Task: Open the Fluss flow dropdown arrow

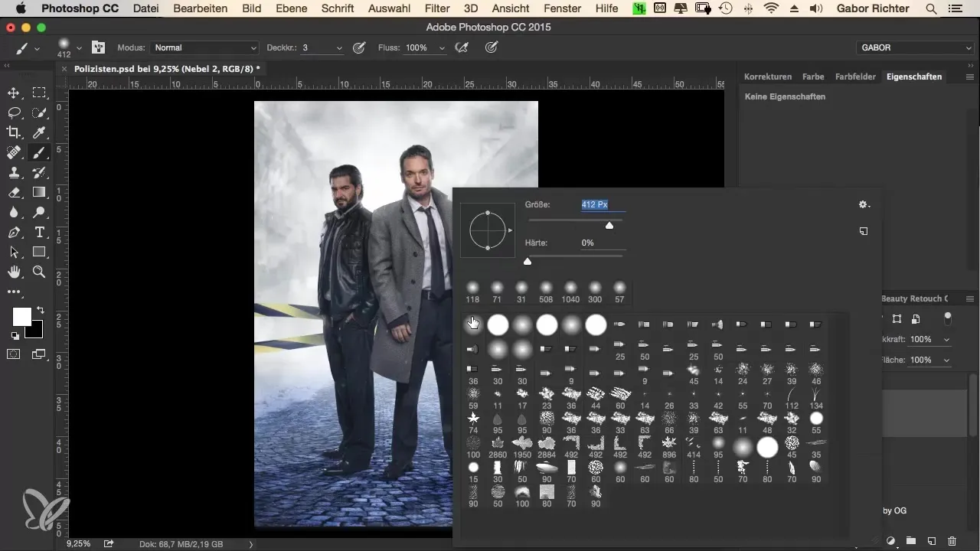Action: click(x=442, y=47)
